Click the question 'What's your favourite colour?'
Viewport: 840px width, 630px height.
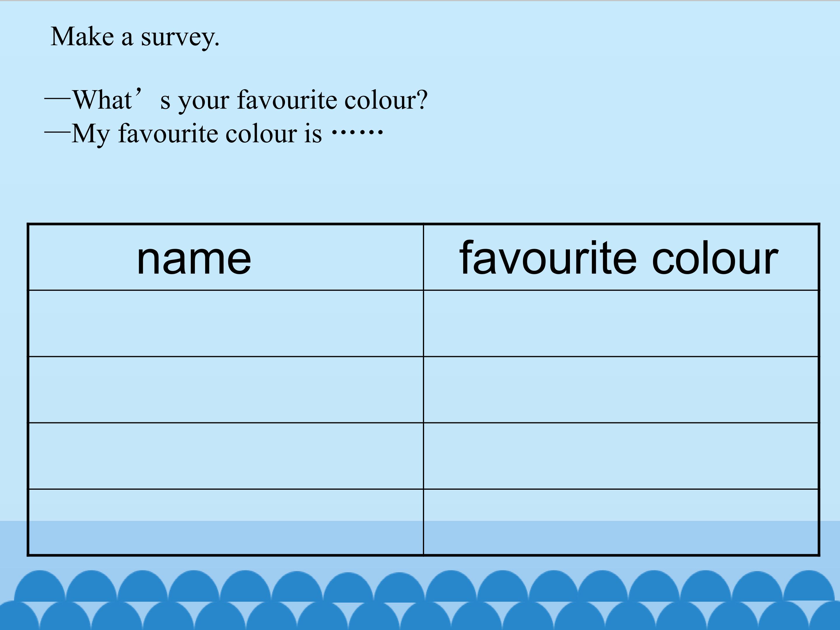point(249,100)
